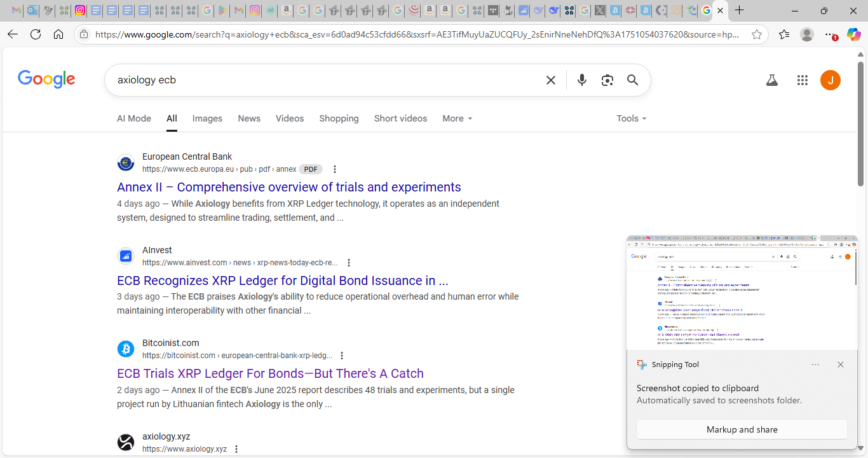Switch to the Outlook browser tab

tap(32, 10)
